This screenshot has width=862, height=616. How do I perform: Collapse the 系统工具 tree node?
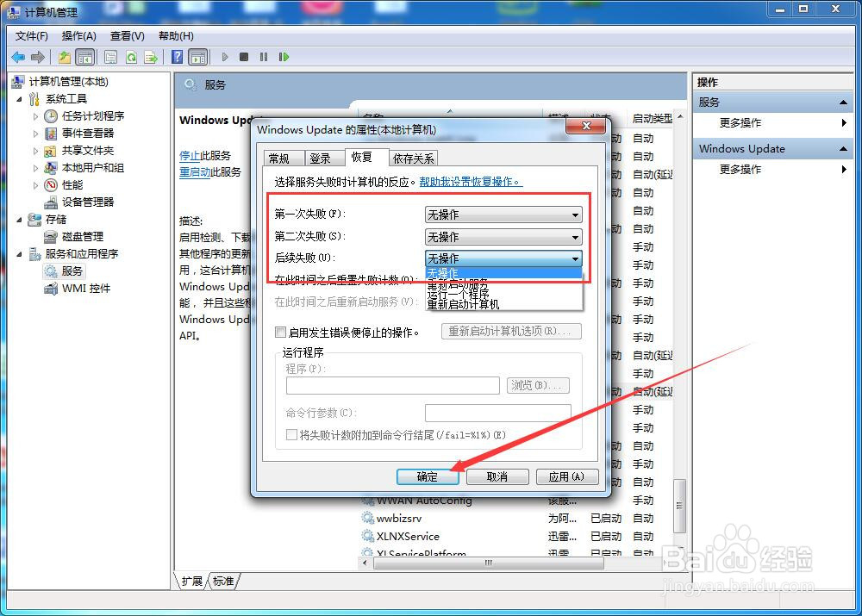(19, 99)
